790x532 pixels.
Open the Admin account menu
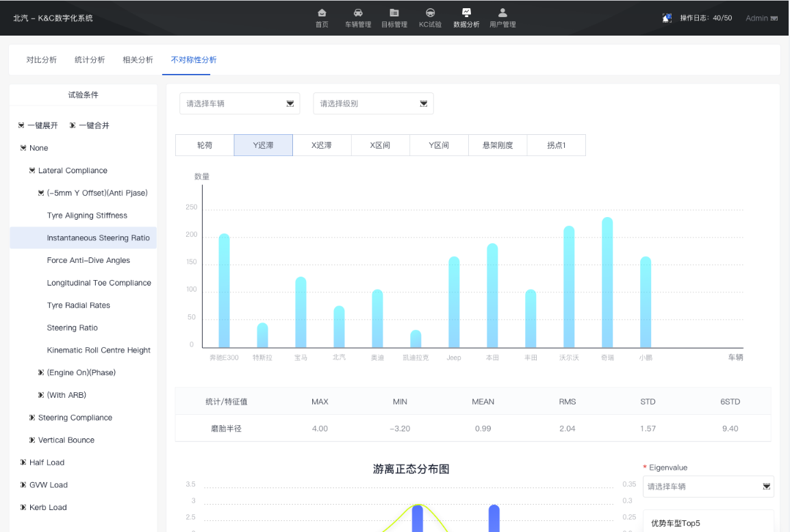click(x=761, y=18)
